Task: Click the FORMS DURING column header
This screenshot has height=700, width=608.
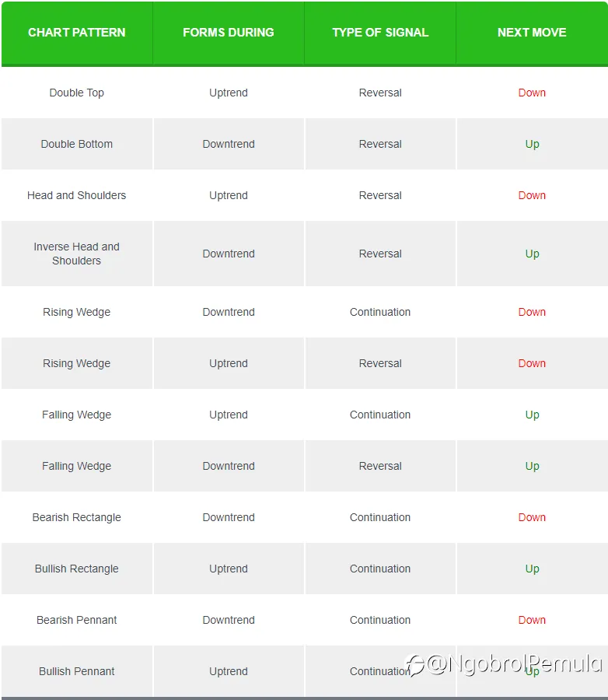Action: 229,33
